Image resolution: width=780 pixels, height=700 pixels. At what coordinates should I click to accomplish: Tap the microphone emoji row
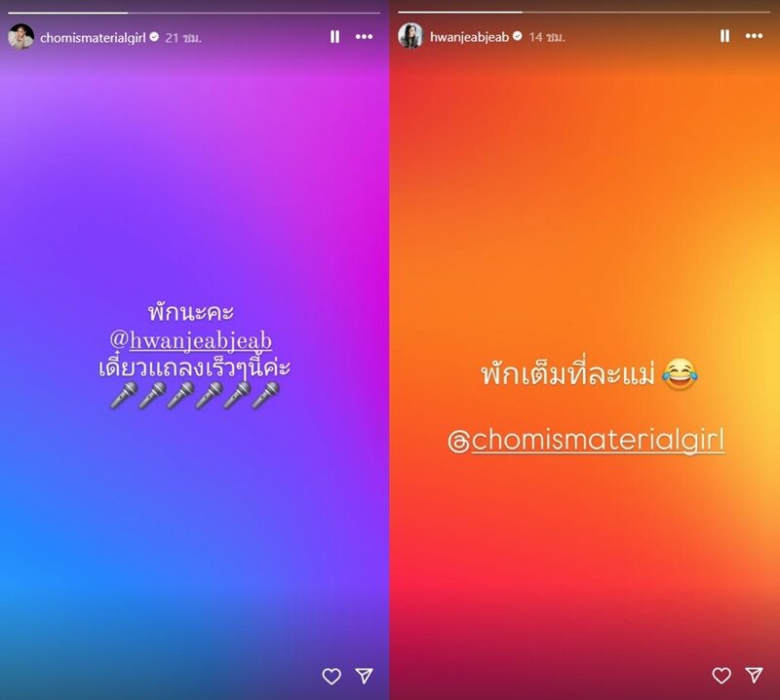pos(194,396)
